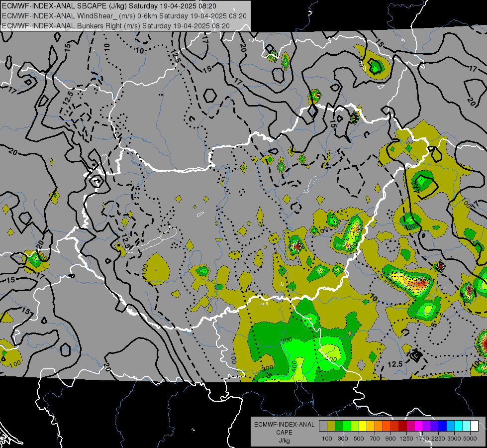
Task: Select the dark green legend swatch
Action: pos(339,426)
